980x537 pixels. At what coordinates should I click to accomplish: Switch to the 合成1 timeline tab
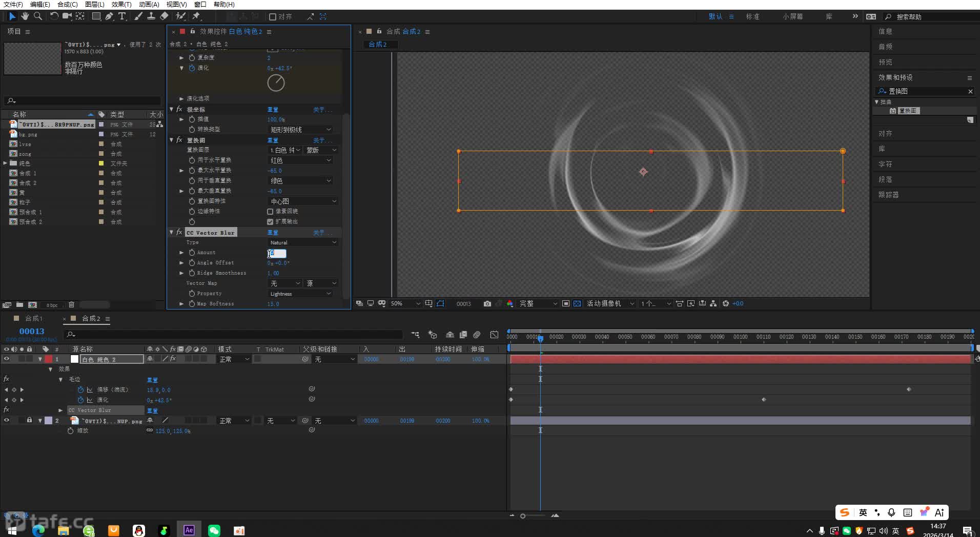34,318
